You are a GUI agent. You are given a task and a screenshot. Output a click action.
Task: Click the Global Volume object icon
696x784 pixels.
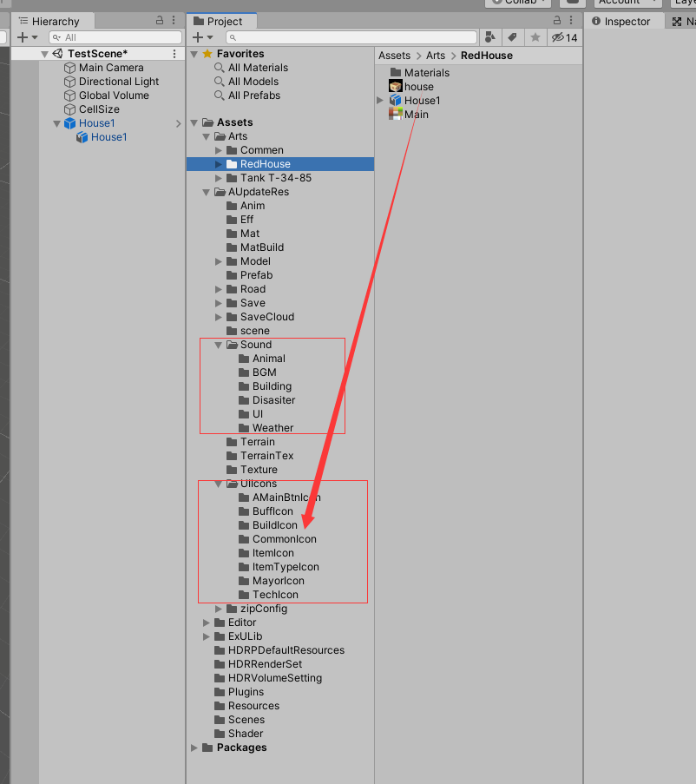pos(70,96)
